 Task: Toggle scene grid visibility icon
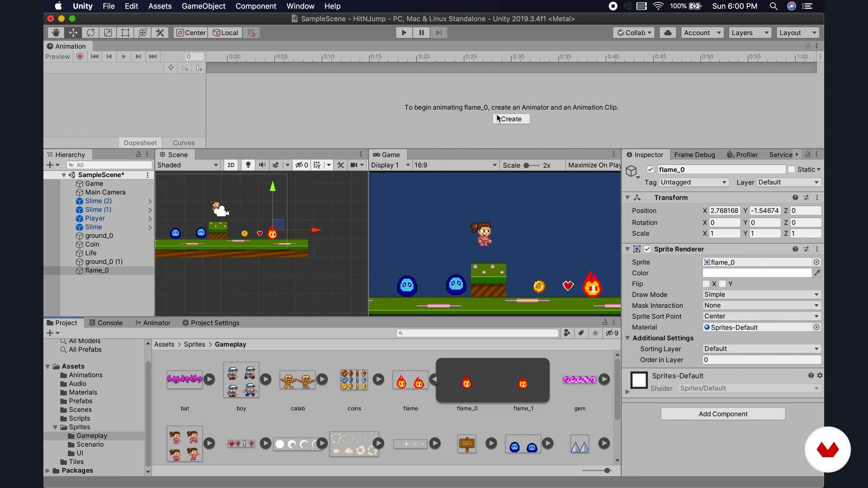point(317,165)
